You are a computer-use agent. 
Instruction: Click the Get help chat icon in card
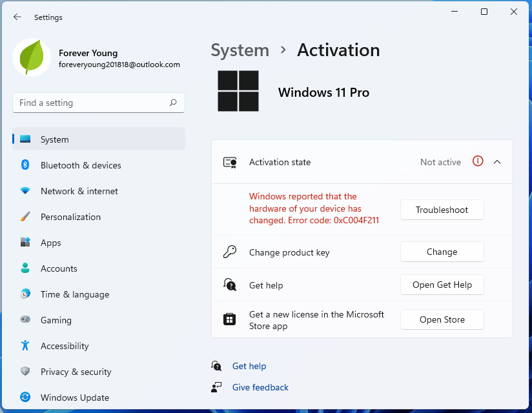click(x=230, y=285)
